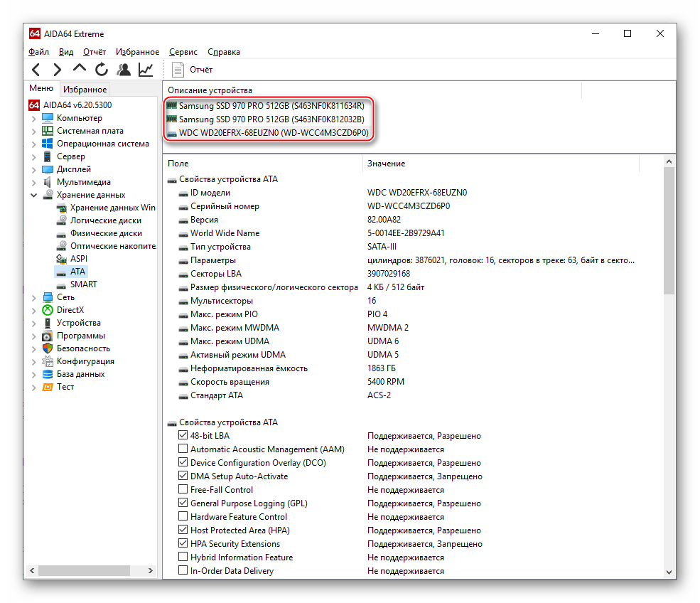Switch to the Избранное tab

coord(85,89)
